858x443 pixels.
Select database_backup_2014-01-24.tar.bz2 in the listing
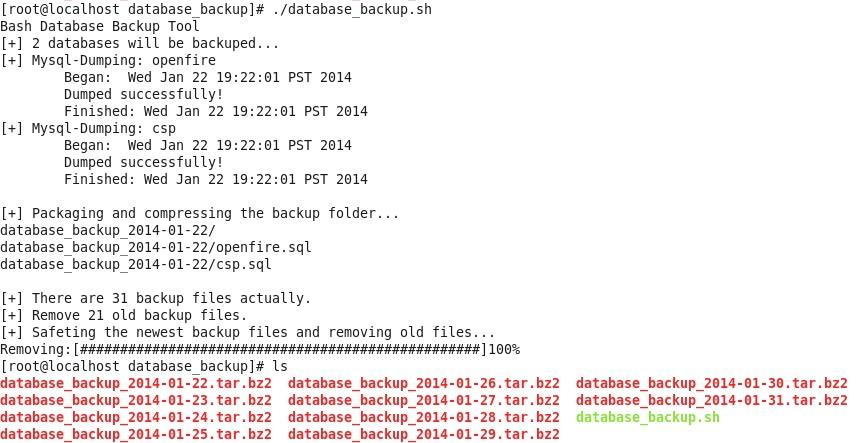tap(136, 418)
